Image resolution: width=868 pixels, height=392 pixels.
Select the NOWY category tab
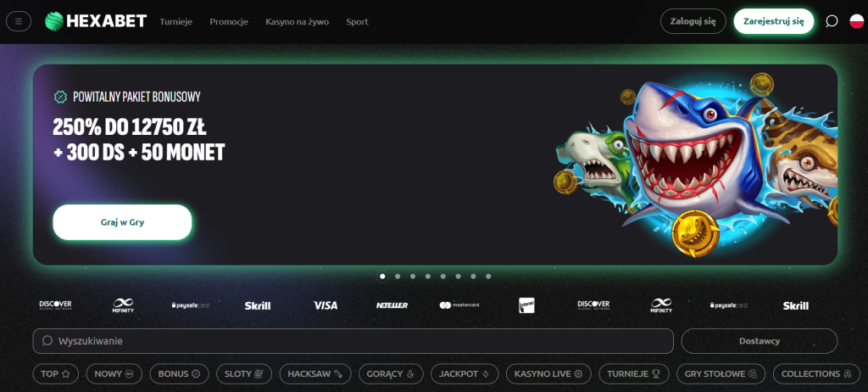pyautogui.click(x=114, y=373)
